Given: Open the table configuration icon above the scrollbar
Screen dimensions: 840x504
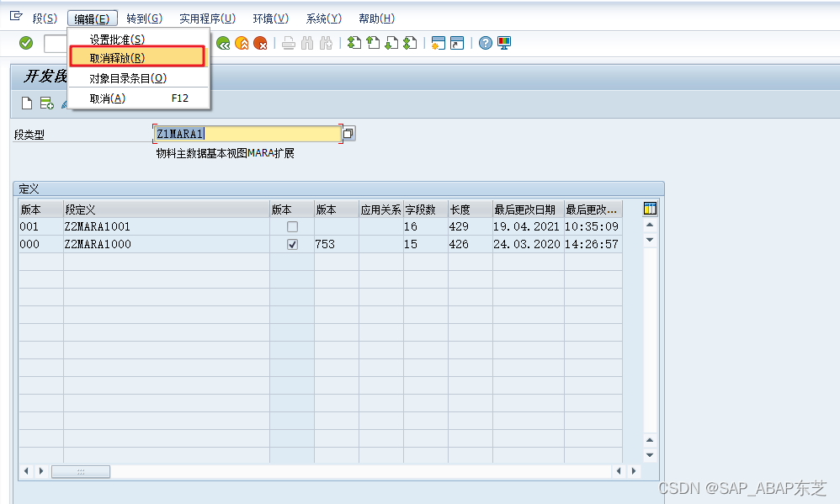Looking at the screenshot, I should (x=649, y=208).
